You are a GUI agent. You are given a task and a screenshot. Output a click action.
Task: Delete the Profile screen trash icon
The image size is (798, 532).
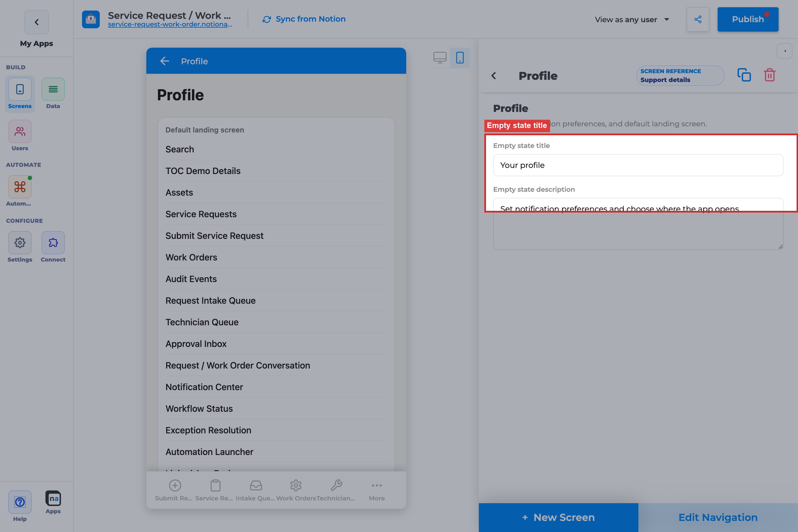pyautogui.click(x=769, y=75)
